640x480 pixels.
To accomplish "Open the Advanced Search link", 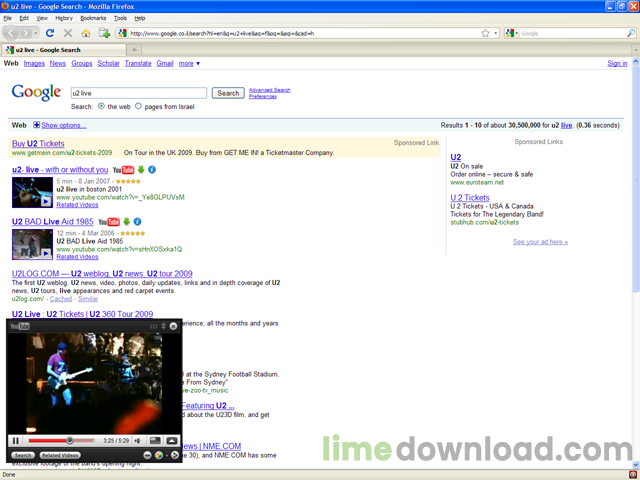I will point(269,90).
